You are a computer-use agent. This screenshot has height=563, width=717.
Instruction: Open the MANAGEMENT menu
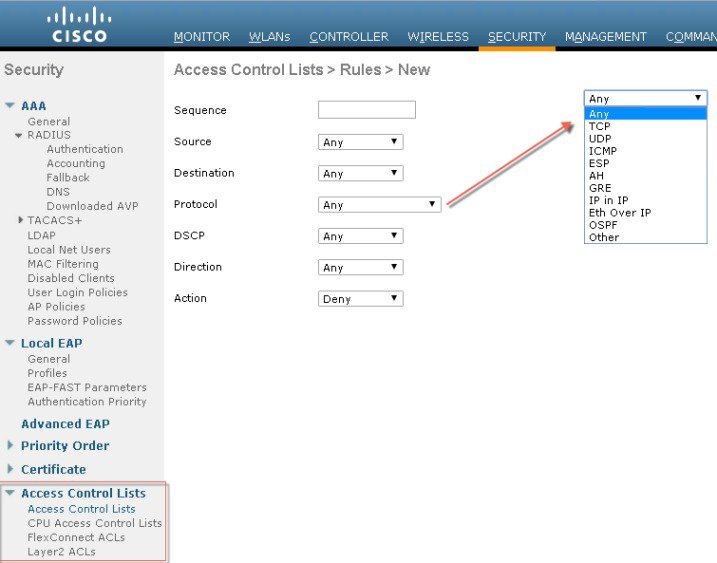(x=605, y=37)
